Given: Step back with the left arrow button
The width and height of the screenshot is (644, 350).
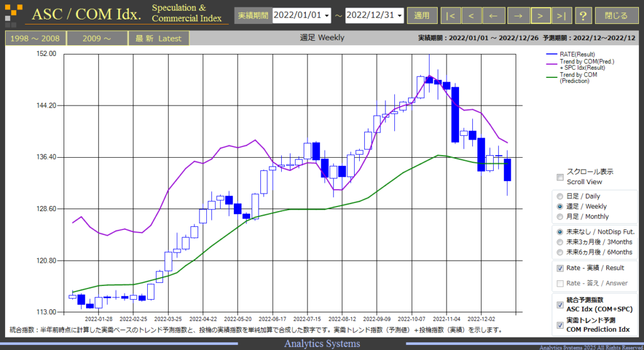Looking at the screenshot, I should (493, 16).
